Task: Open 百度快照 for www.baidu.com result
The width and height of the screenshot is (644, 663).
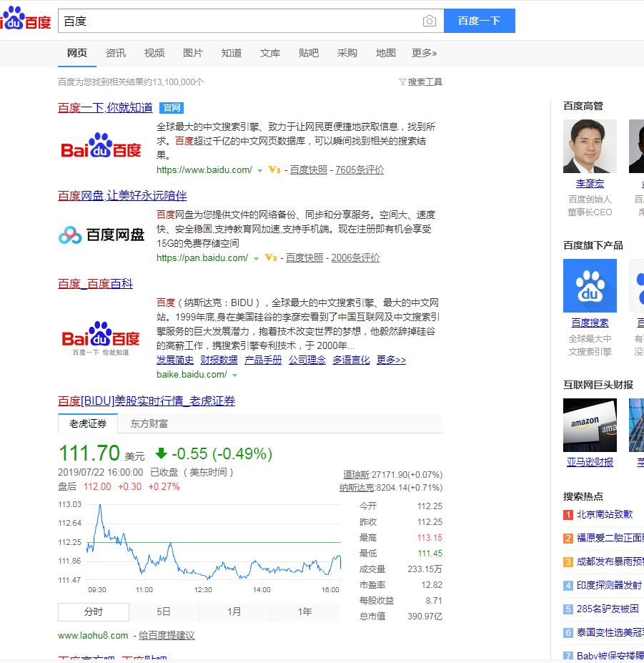Action: [x=309, y=170]
